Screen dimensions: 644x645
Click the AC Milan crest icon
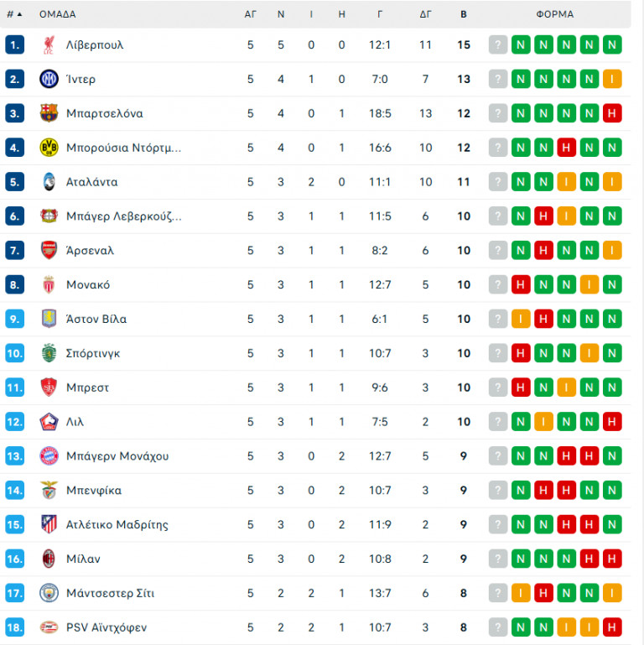pos(49,559)
